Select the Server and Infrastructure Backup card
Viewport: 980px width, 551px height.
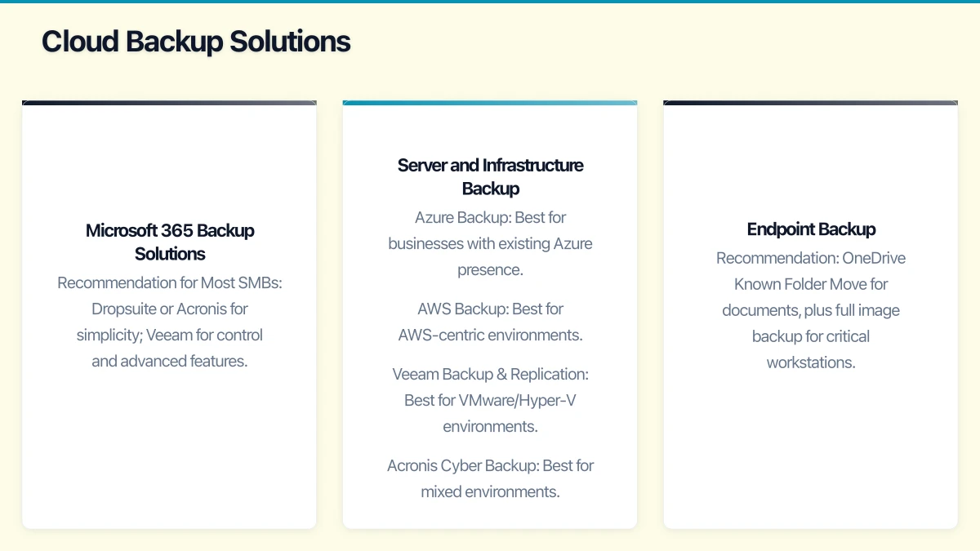[x=490, y=314]
